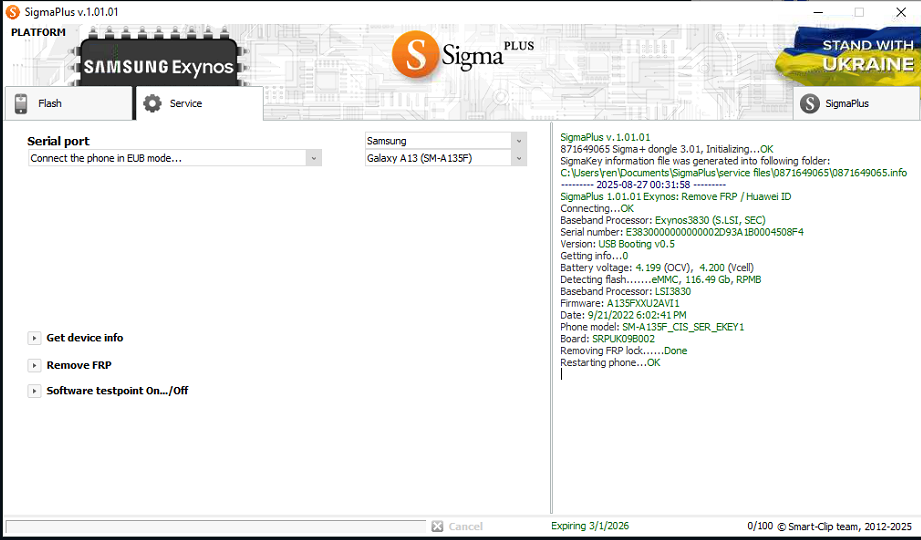This screenshot has width=921, height=540.
Task: Click the PLATFORM label
Action: pos(38,32)
